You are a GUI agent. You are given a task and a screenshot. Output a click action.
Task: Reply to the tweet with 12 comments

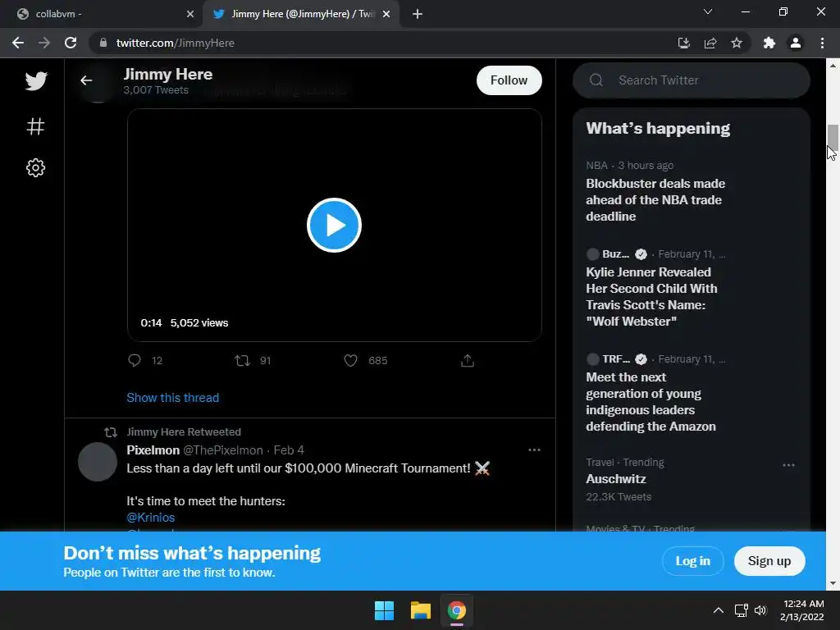coord(135,361)
